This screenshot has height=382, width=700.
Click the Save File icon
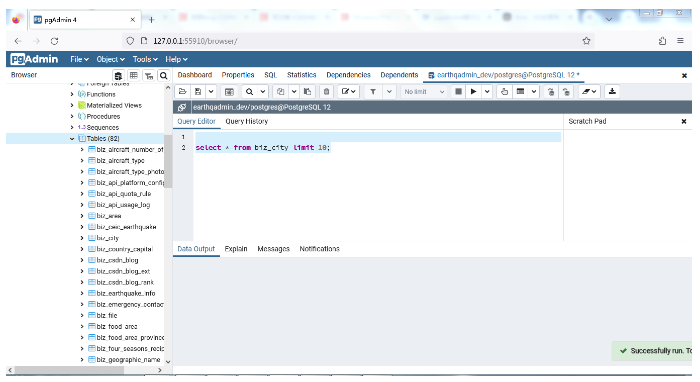tap(198, 91)
